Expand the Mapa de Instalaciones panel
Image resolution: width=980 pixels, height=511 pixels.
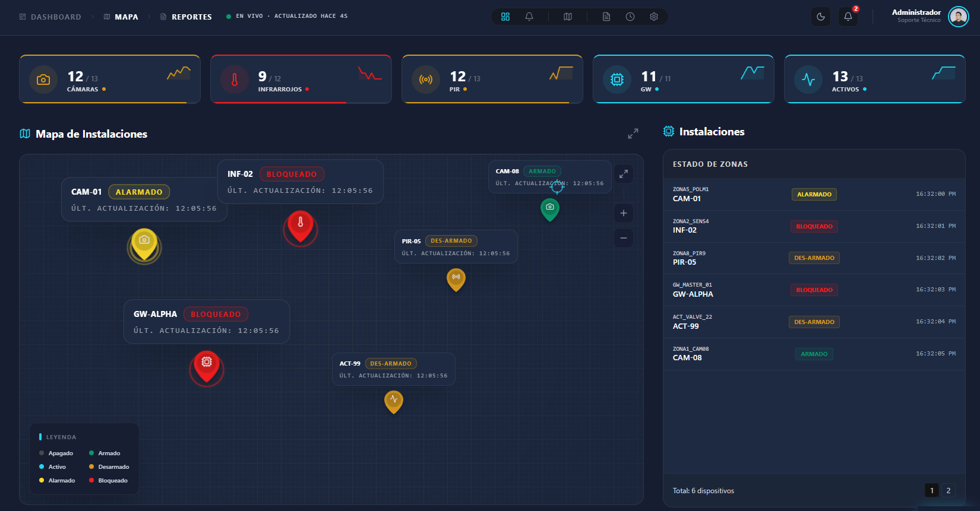[x=633, y=134]
